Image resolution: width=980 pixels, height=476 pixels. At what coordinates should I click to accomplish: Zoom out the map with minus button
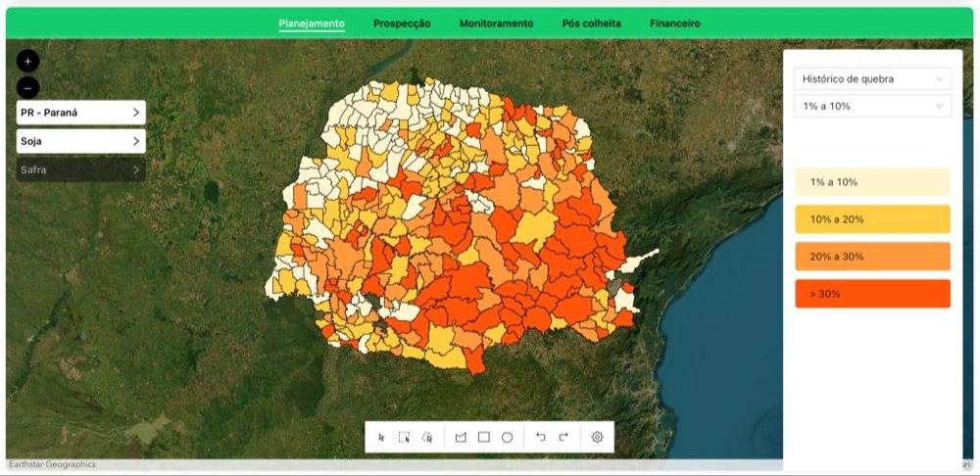pos(27,88)
